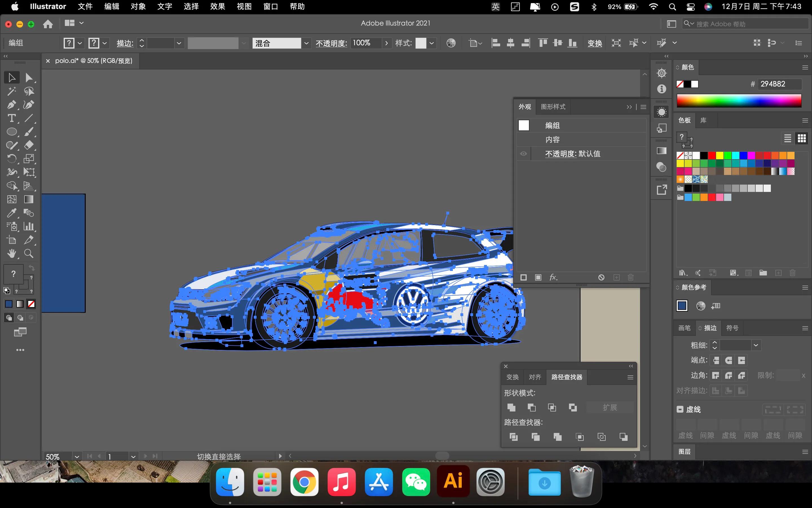Open the zoom level 50% dropdown
This screenshot has width=812, height=508.
tap(77, 457)
